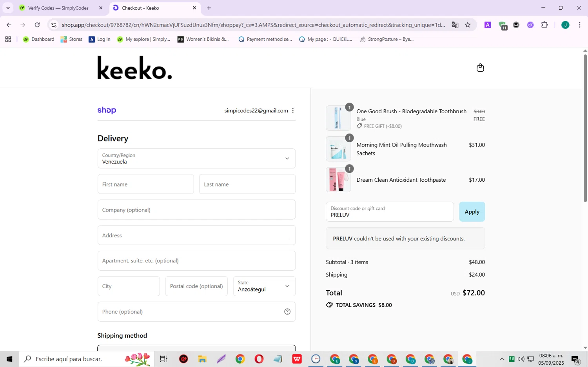Apply the discount code

pyautogui.click(x=472, y=212)
